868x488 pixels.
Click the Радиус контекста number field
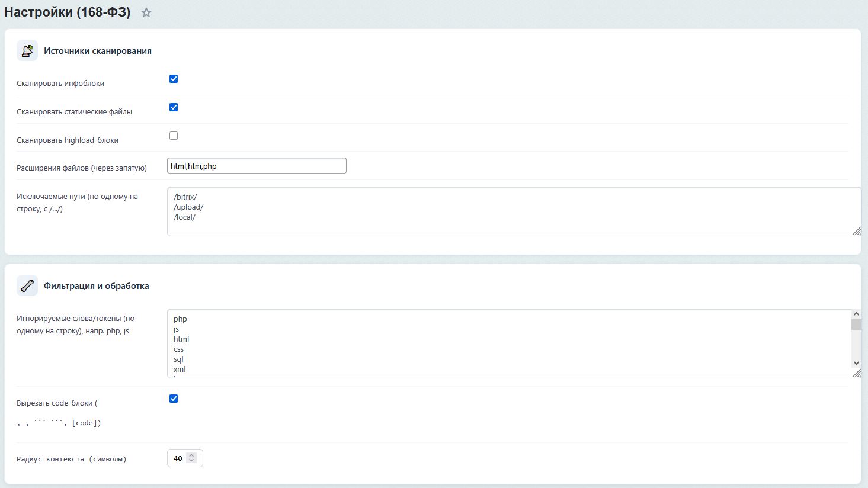click(x=178, y=458)
